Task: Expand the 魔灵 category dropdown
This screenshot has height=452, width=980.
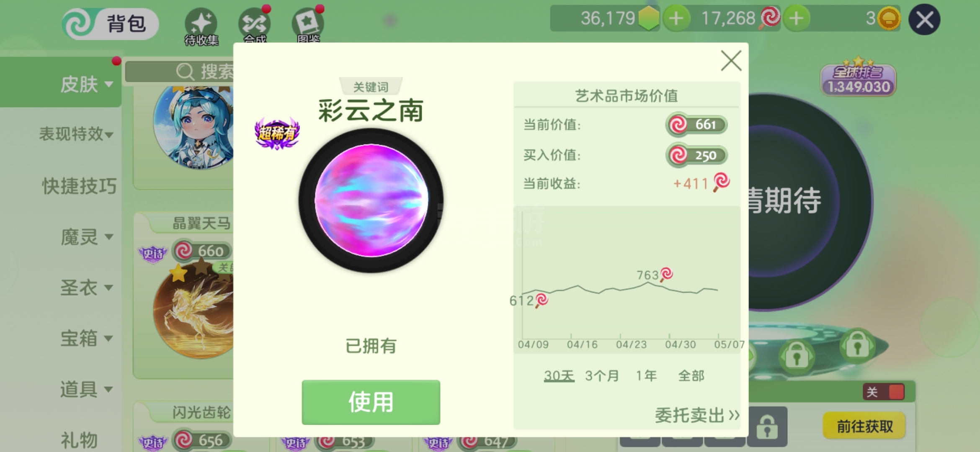Action: 87,237
